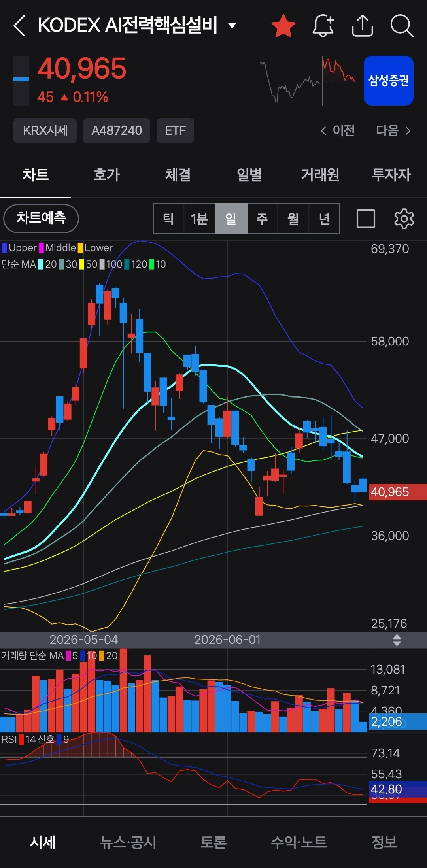The width and height of the screenshot is (427, 868).
Task: Open chart settings gear icon
Action: click(x=404, y=219)
